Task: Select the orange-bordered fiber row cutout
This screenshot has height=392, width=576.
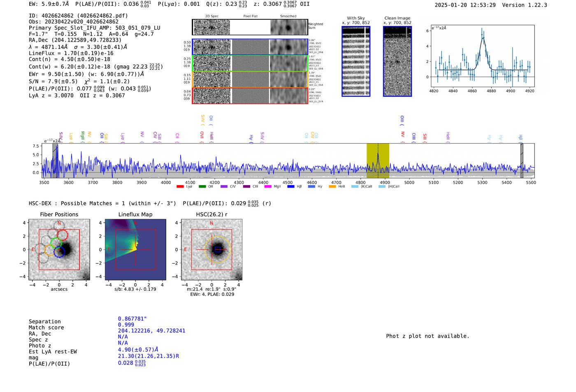Action: coord(250,79)
